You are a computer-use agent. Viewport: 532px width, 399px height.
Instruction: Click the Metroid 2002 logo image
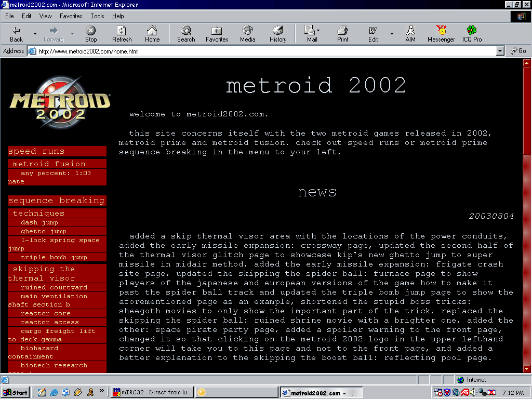click(x=60, y=102)
